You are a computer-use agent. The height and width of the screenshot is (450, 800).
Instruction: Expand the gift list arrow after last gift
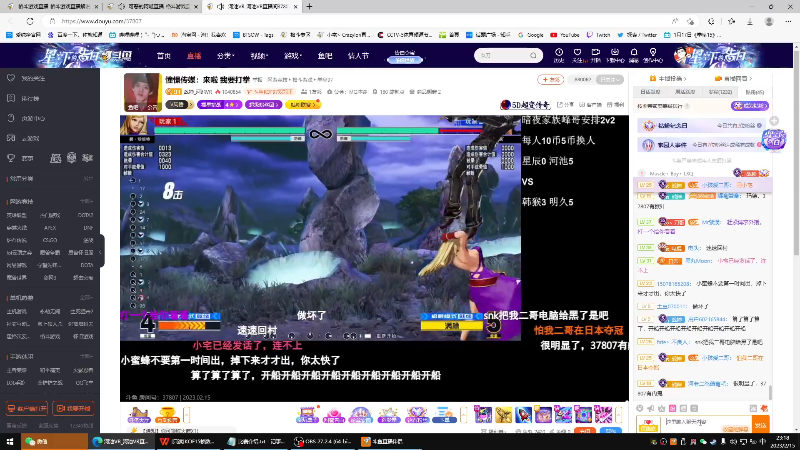pyautogui.click(x=618, y=414)
